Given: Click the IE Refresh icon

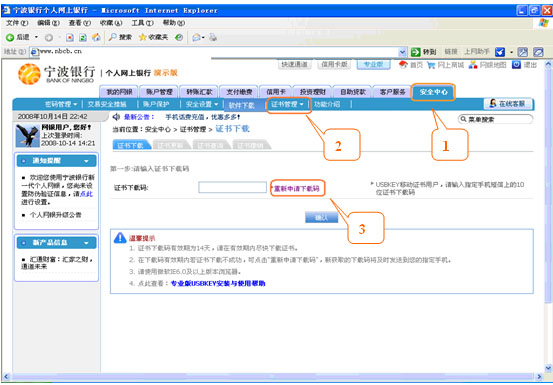Looking at the screenshot, I should coord(83,38).
